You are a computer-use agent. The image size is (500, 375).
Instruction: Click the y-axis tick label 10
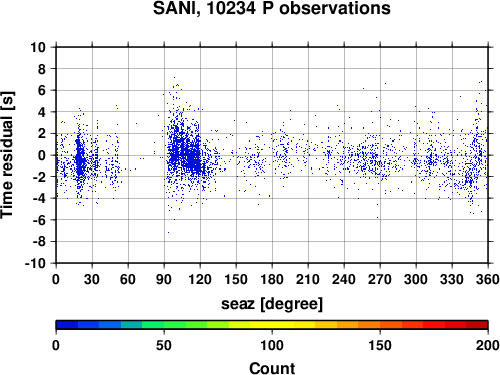coord(38,47)
